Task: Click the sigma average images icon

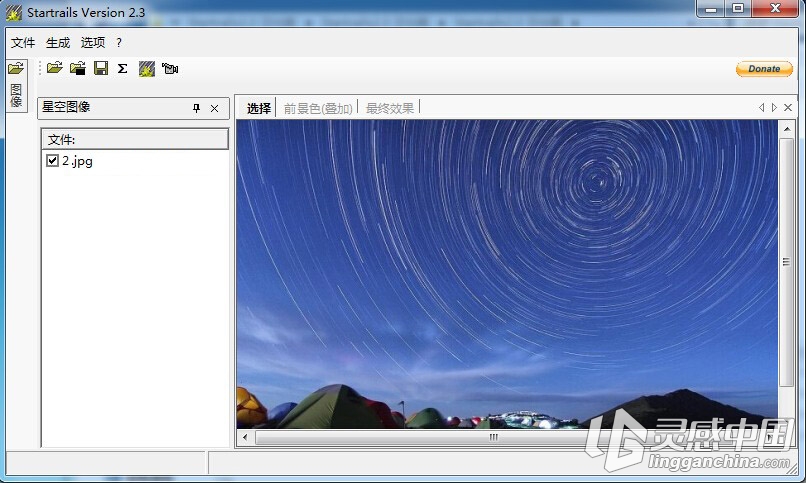Action: [122, 68]
